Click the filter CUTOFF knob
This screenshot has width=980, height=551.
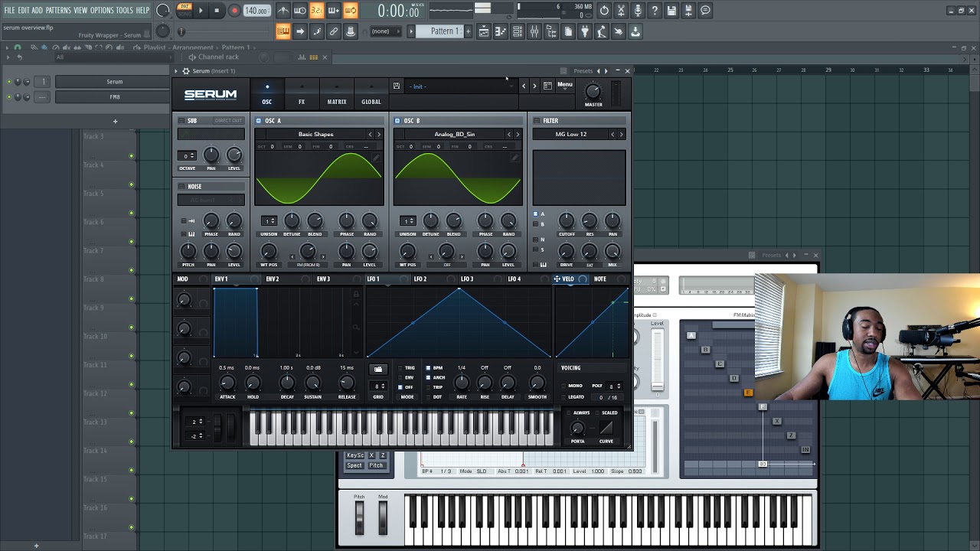tap(567, 221)
